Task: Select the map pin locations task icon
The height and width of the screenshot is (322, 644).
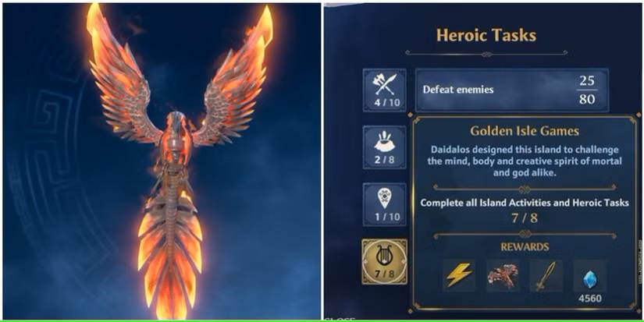Action: [x=384, y=204]
